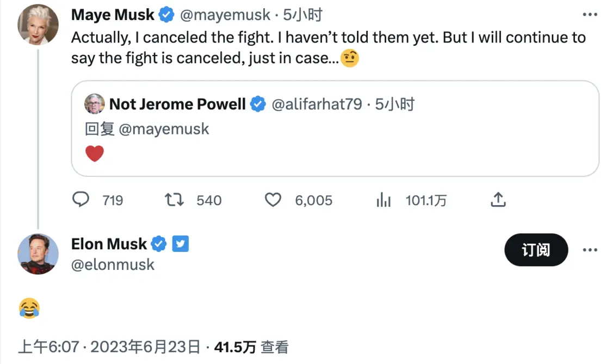Click the 上午6:07 timestamp link

pyautogui.click(x=49, y=347)
